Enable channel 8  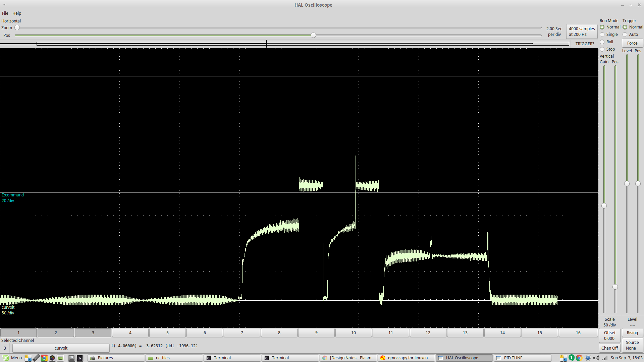tap(279, 333)
